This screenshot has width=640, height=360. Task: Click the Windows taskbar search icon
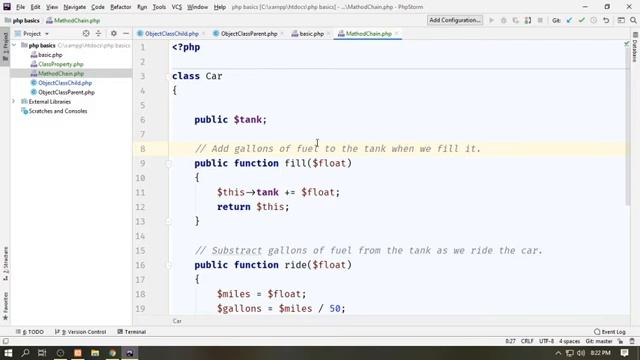pyautogui.click(x=25, y=353)
